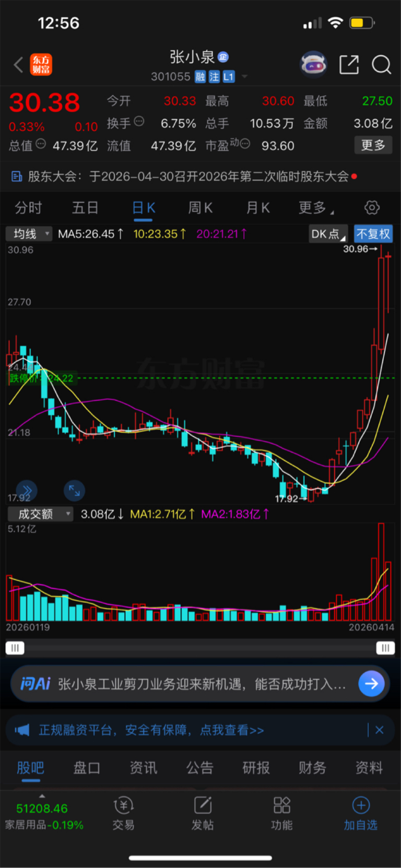Tap the share icon in header

(349, 65)
